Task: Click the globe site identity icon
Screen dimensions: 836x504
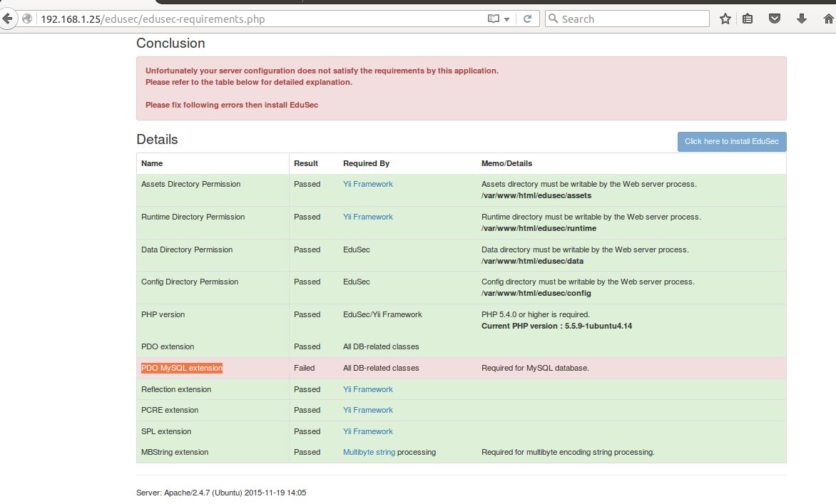Action: pos(28,19)
